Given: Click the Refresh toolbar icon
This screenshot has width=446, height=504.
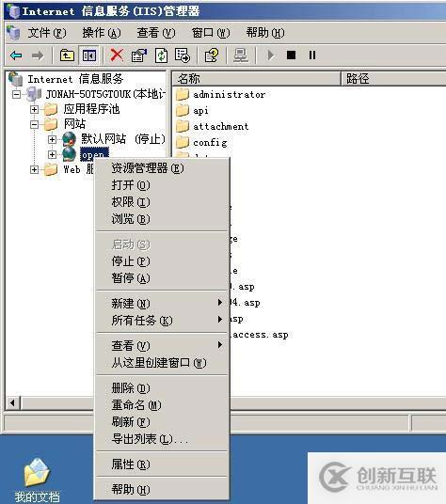Looking at the screenshot, I should [162, 55].
